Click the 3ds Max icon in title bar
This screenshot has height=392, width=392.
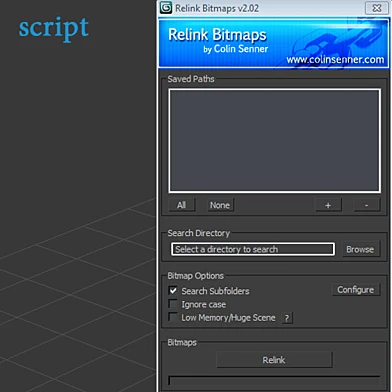click(166, 8)
